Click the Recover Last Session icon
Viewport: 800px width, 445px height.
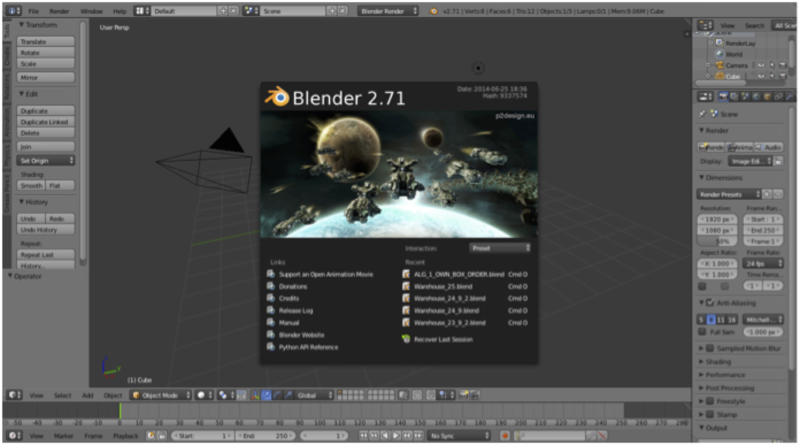coord(406,339)
